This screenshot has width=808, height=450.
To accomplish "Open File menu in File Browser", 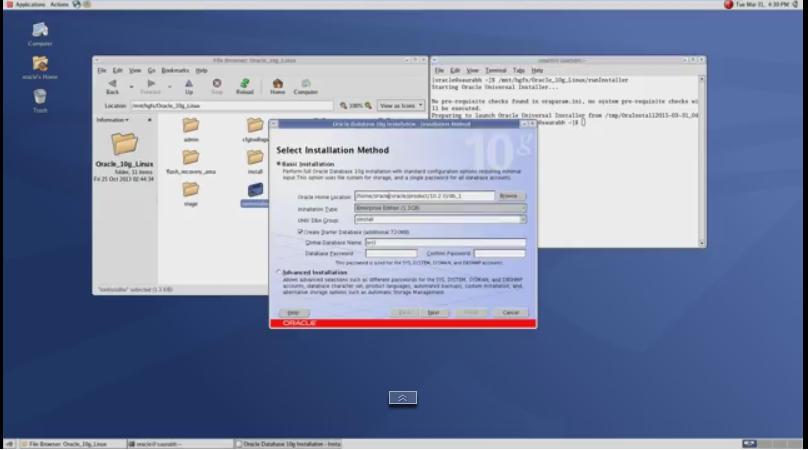I will pyautogui.click(x=102, y=71).
